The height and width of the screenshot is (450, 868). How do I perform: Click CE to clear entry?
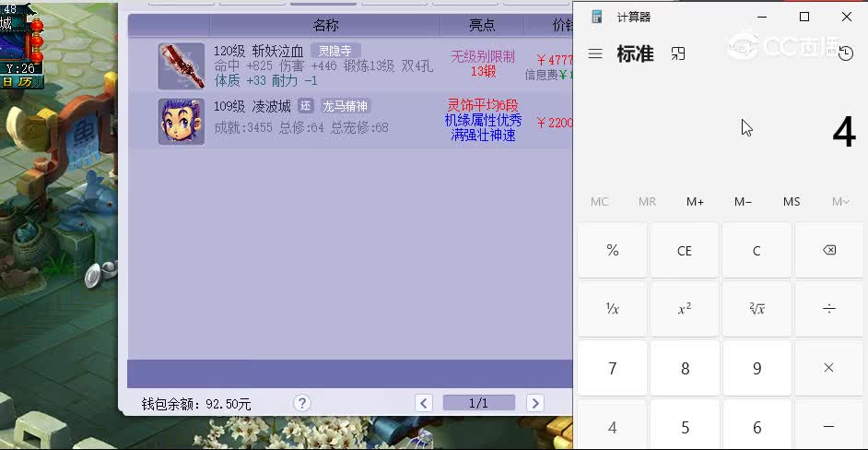tap(685, 251)
